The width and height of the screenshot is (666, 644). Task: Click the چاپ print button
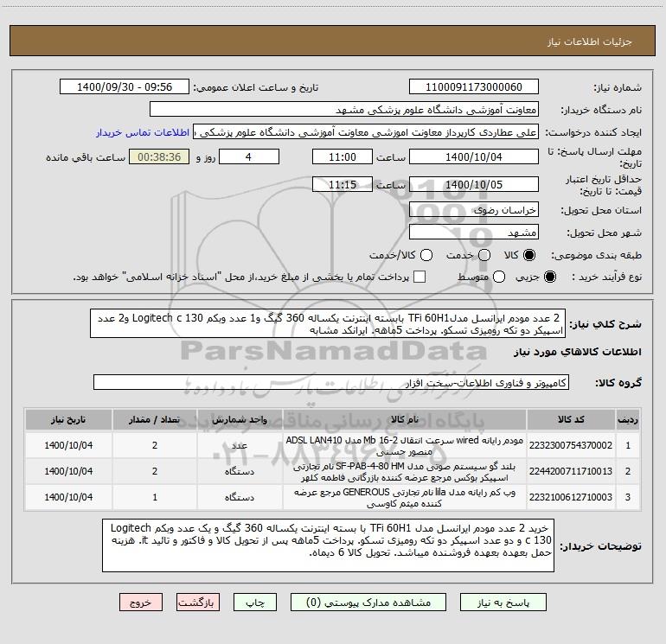[x=255, y=603]
